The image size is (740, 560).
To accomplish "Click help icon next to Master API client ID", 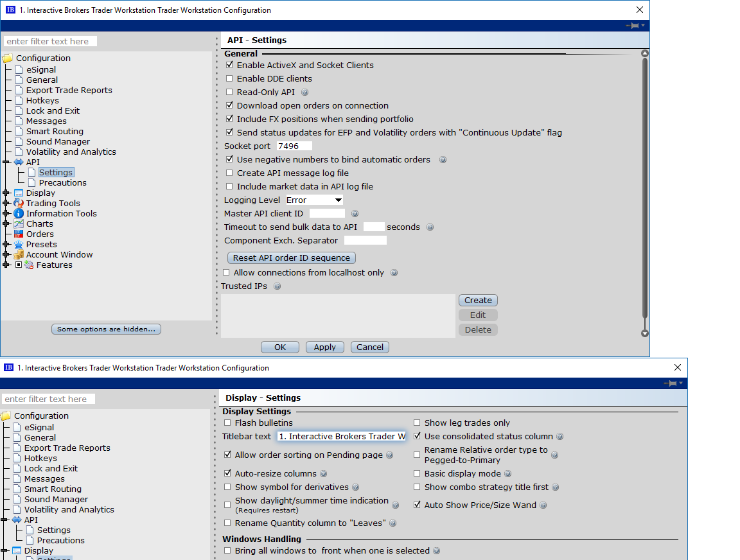I will tap(355, 214).
